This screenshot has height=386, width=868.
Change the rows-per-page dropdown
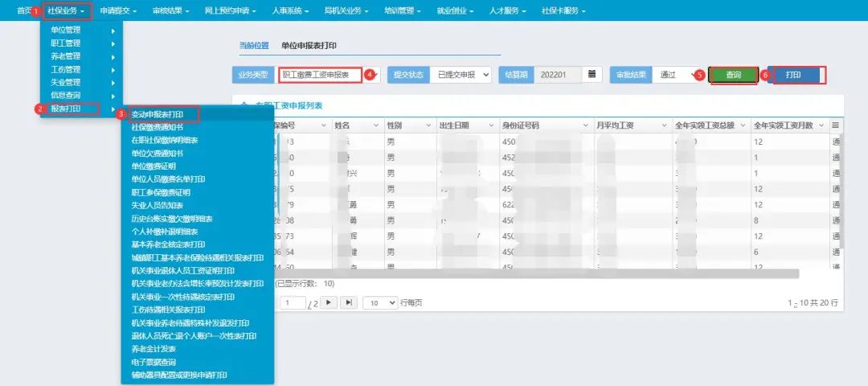click(x=380, y=302)
